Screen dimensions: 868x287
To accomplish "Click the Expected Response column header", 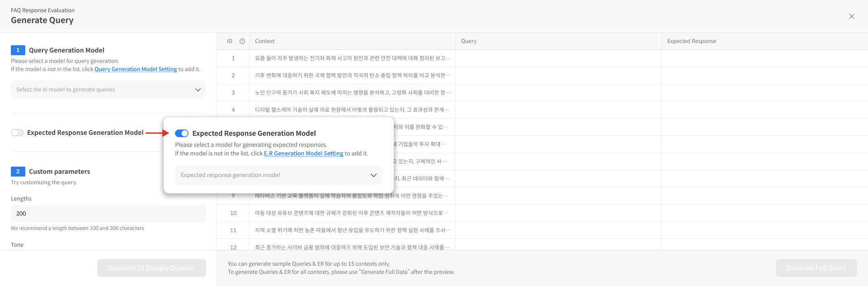I will click(691, 41).
